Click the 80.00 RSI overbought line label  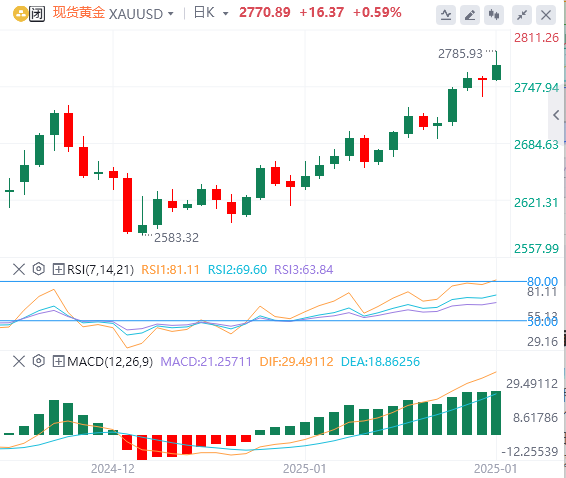(543, 281)
